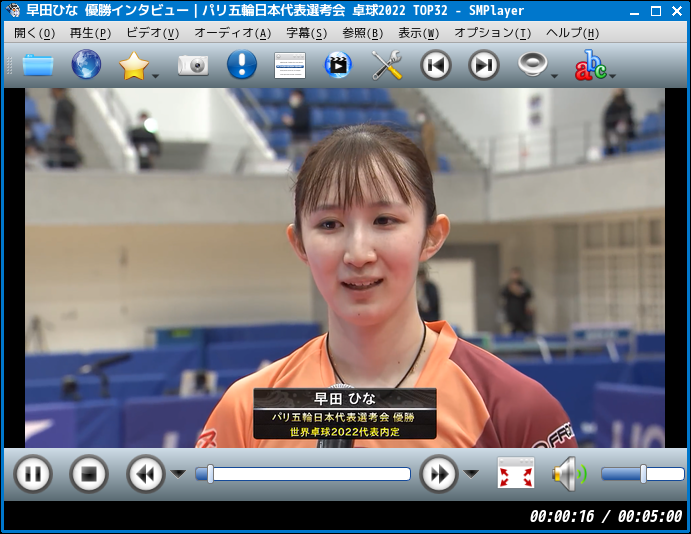Screen dimensions: 691x534
Task: Open the 開く(O) menu
Action: tap(34, 33)
